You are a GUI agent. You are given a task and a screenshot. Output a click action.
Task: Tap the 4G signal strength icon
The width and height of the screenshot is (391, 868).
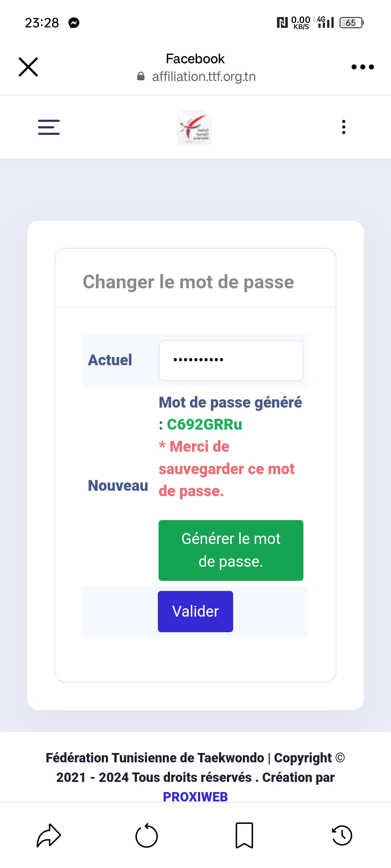[x=326, y=22]
